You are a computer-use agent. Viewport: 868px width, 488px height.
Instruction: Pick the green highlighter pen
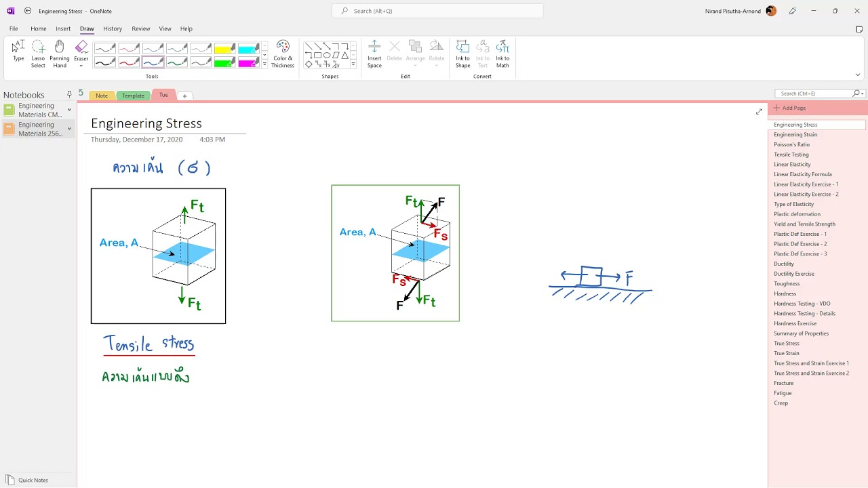(224, 62)
